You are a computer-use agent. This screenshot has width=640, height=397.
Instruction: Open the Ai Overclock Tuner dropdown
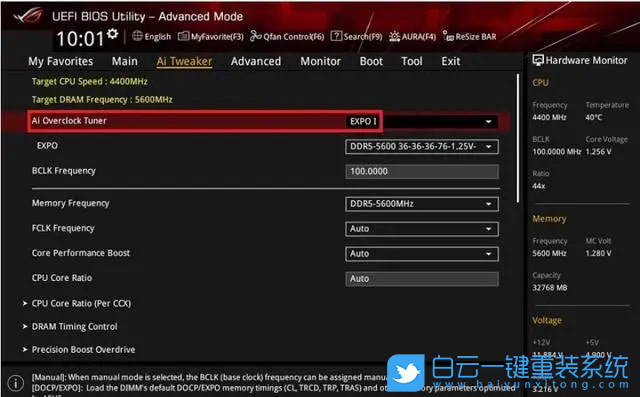[422, 122]
